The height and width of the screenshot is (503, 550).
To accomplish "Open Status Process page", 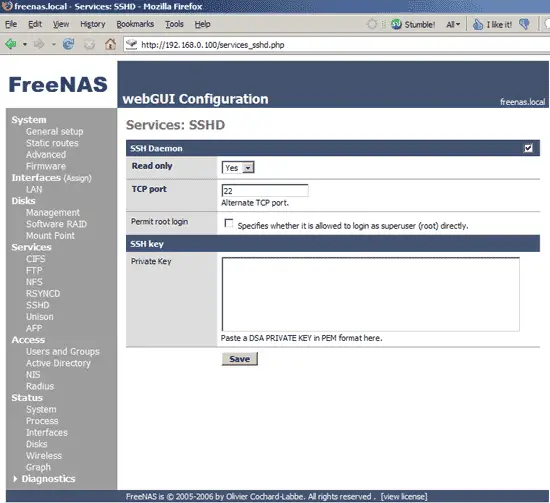I will [x=42, y=421].
